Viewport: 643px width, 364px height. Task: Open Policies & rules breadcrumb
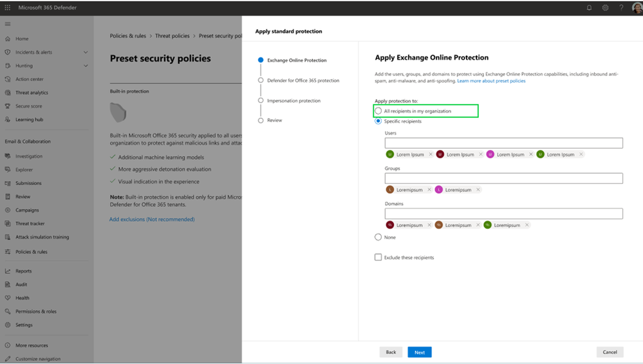(128, 35)
